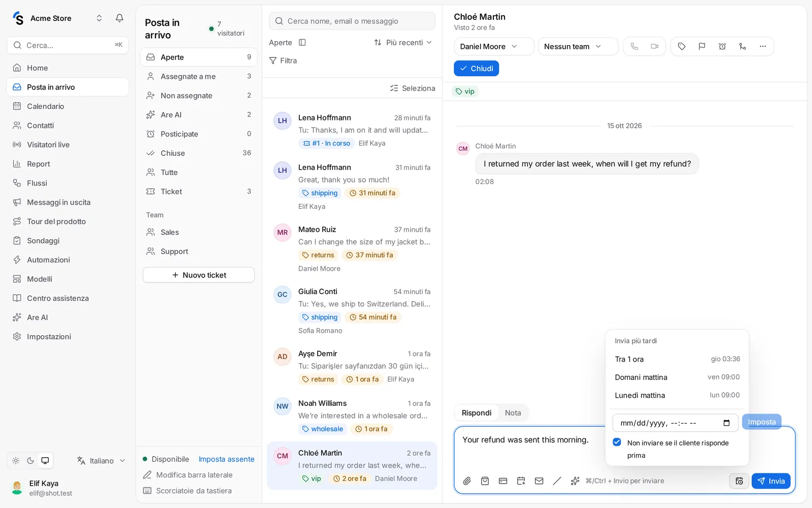Open the Filtra filter options
This screenshot has width=812, height=508.
point(283,60)
